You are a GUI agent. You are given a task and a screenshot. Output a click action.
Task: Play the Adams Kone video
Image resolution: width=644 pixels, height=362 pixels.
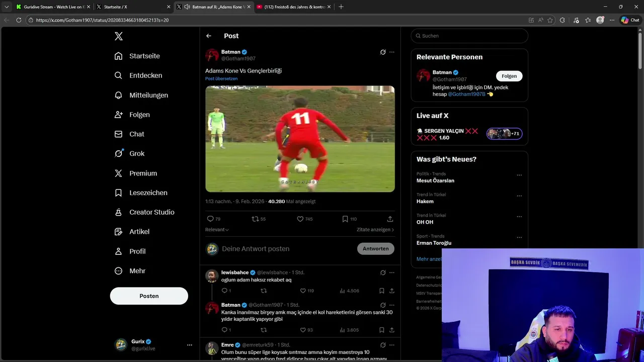[x=300, y=139]
